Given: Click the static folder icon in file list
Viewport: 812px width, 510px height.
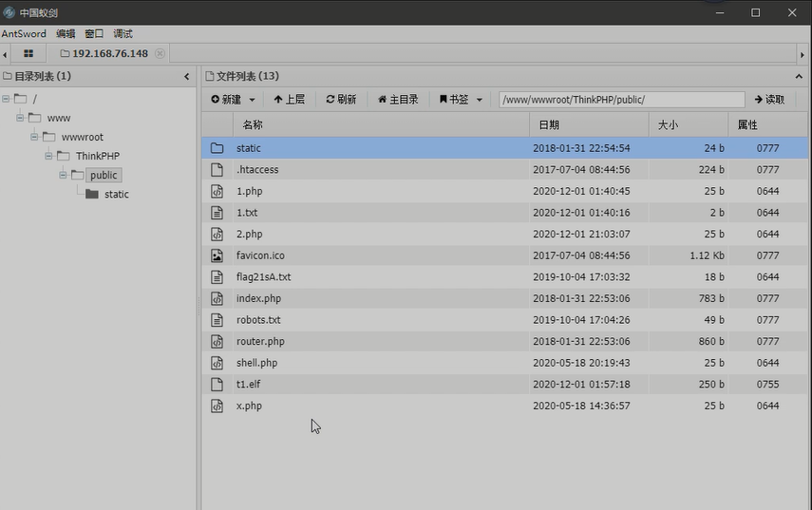Looking at the screenshot, I should [x=217, y=148].
